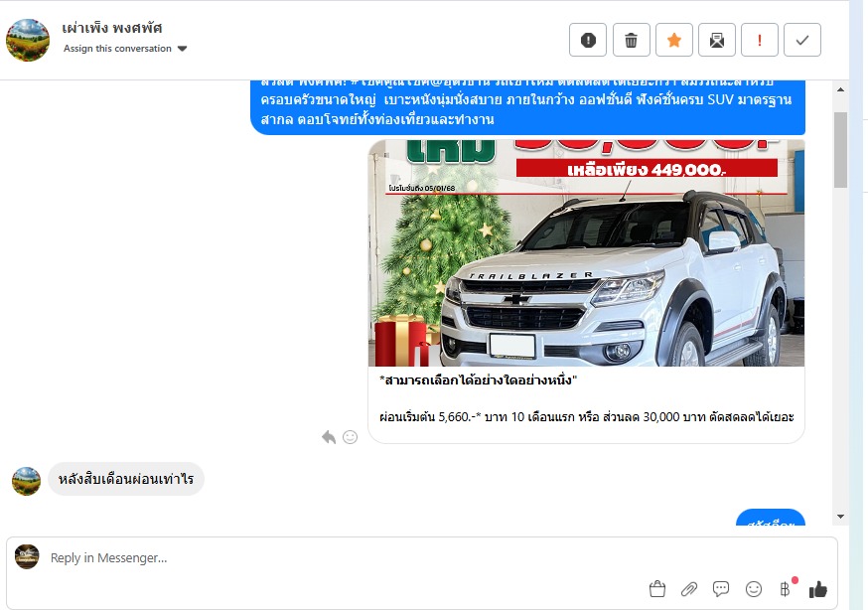
Task: Flag conversation with red exclamation icon
Action: (760, 40)
